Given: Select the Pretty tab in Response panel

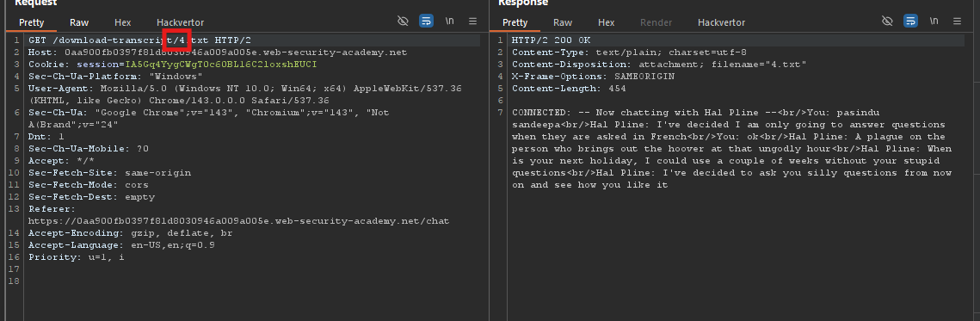Looking at the screenshot, I should [515, 22].
